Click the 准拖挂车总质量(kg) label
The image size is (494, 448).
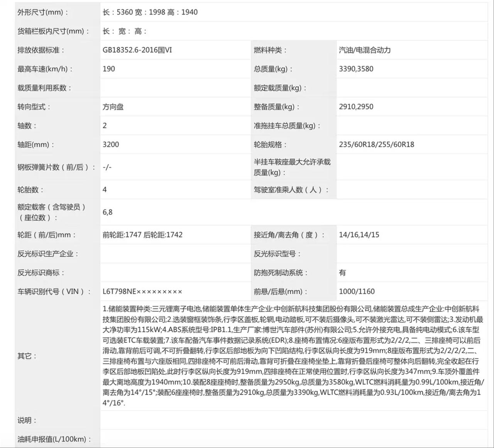tap(287, 126)
